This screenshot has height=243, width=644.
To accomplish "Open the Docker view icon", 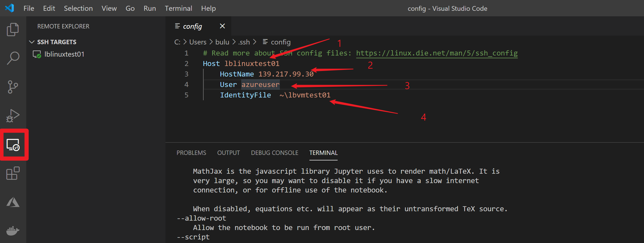I will click(x=13, y=231).
